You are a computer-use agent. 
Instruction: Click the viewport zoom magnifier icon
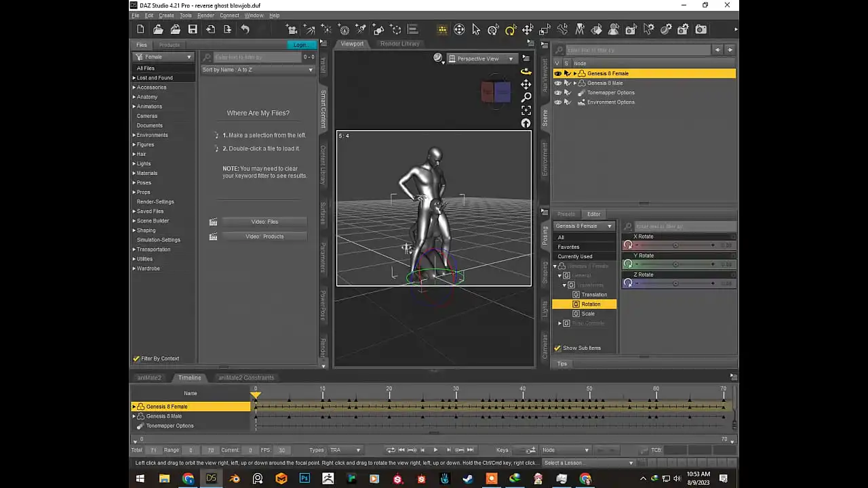(x=526, y=97)
